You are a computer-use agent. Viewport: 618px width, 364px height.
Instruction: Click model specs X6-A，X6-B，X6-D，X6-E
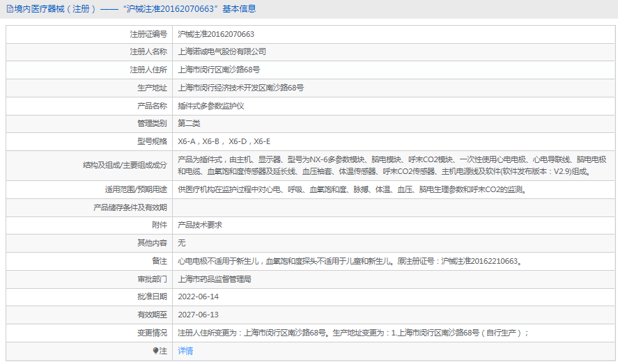[x=224, y=141]
